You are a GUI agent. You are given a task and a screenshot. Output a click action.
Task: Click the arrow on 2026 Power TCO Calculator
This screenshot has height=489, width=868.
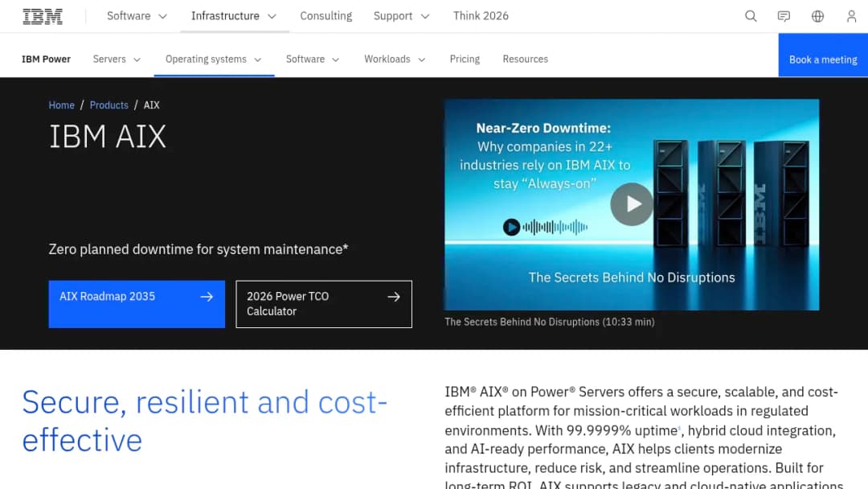pos(394,297)
